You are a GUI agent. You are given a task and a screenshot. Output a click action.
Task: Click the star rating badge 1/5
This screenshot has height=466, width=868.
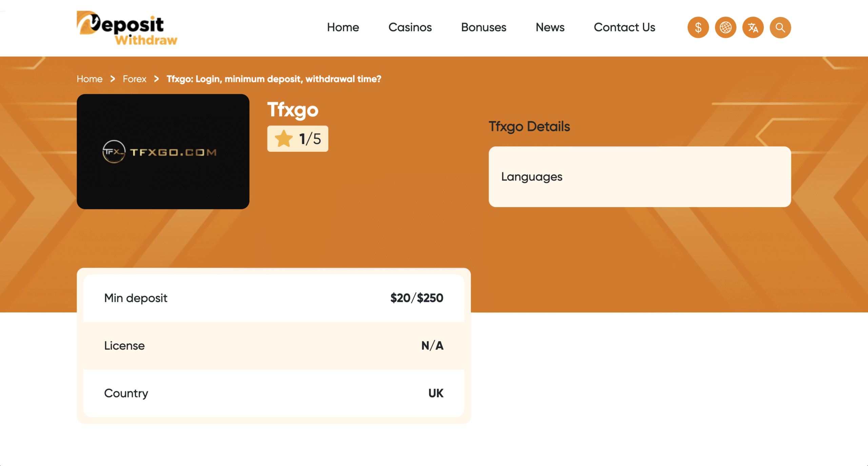(297, 139)
